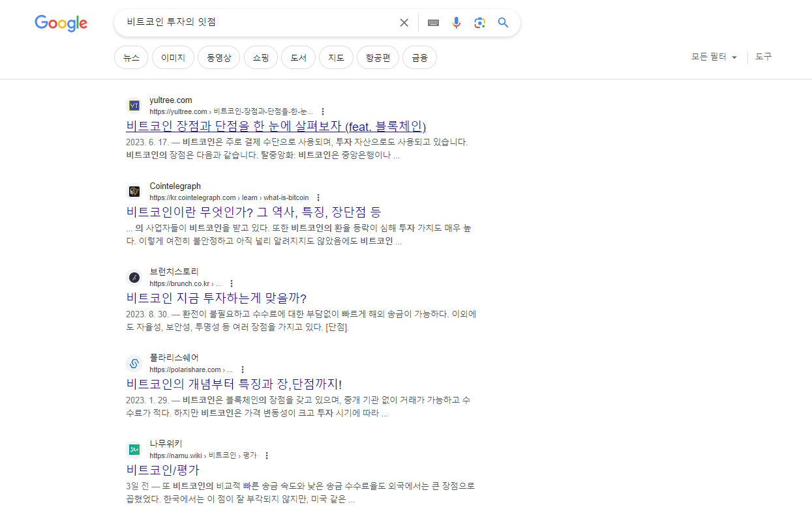
Task: Switch to the 이미지 tab
Action: coord(173,57)
